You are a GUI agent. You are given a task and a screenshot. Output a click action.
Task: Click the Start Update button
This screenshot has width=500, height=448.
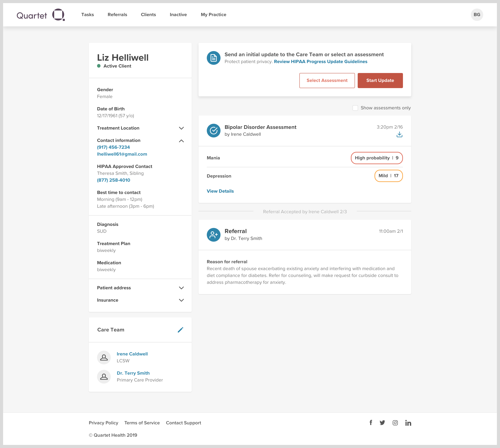point(380,81)
